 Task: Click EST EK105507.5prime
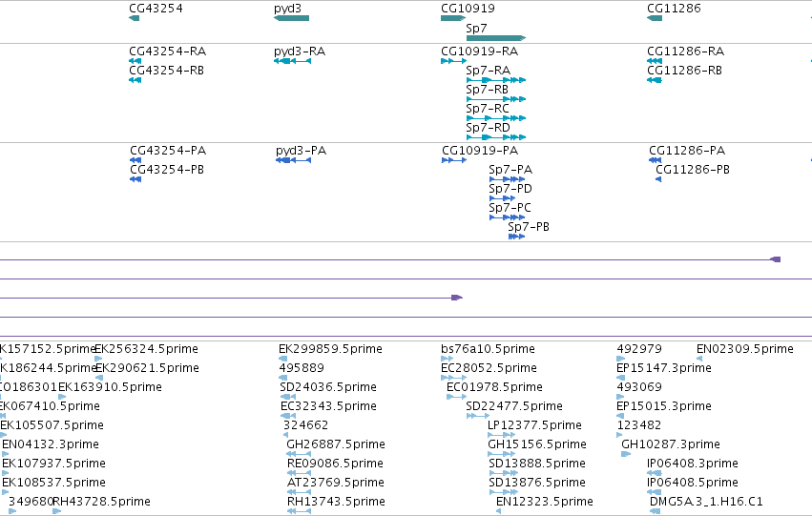coord(52,425)
